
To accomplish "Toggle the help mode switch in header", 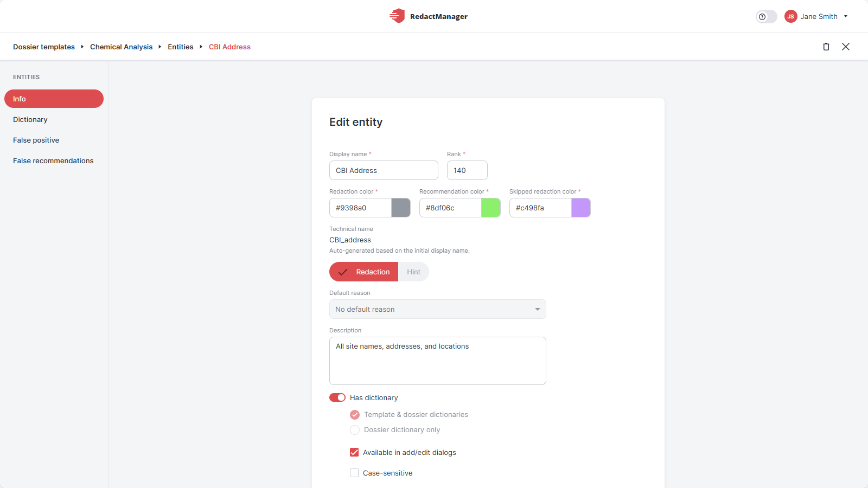I will point(767,17).
